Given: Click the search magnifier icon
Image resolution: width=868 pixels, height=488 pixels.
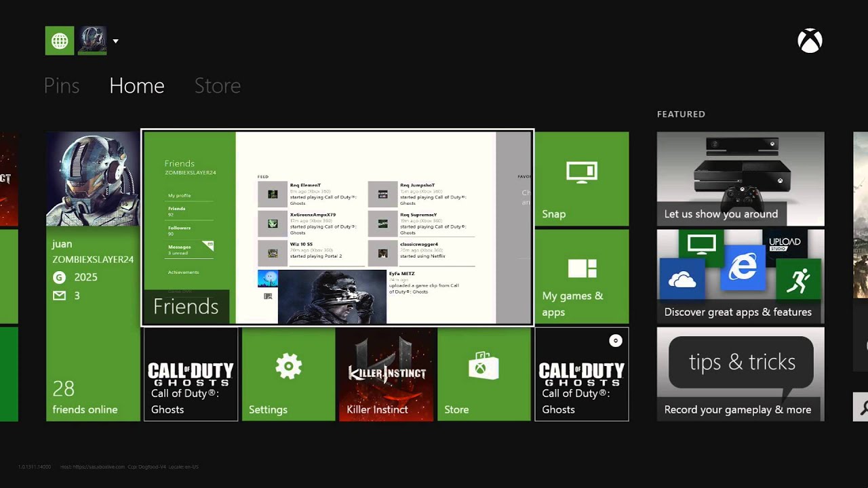Looking at the screenshot, I should 863,407.
